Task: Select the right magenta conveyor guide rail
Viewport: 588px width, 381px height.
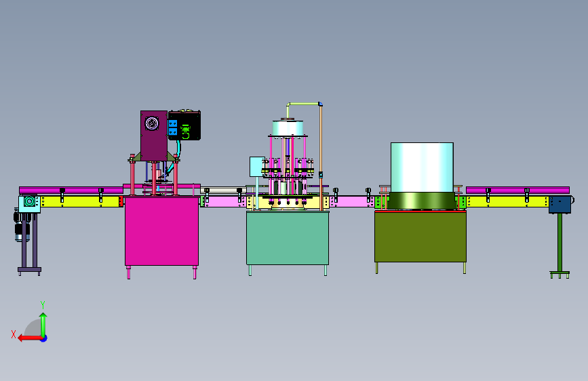Action: (517, 190)
